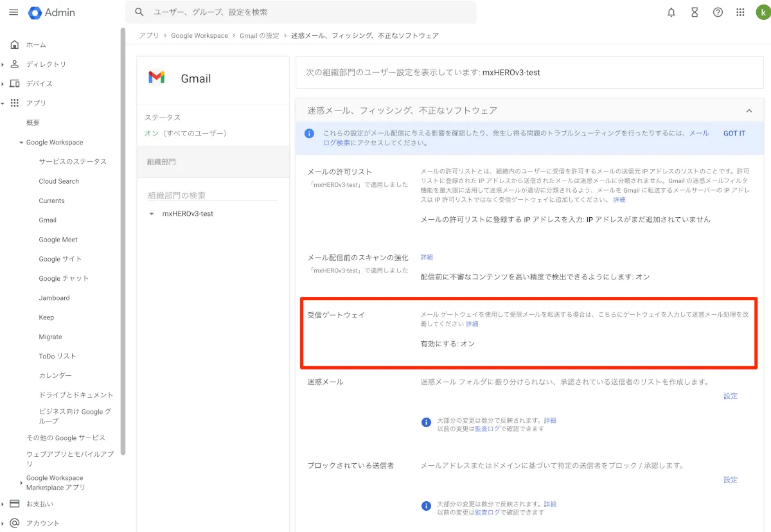
Task: Open Gmail in sidebar
Action: 48,220
